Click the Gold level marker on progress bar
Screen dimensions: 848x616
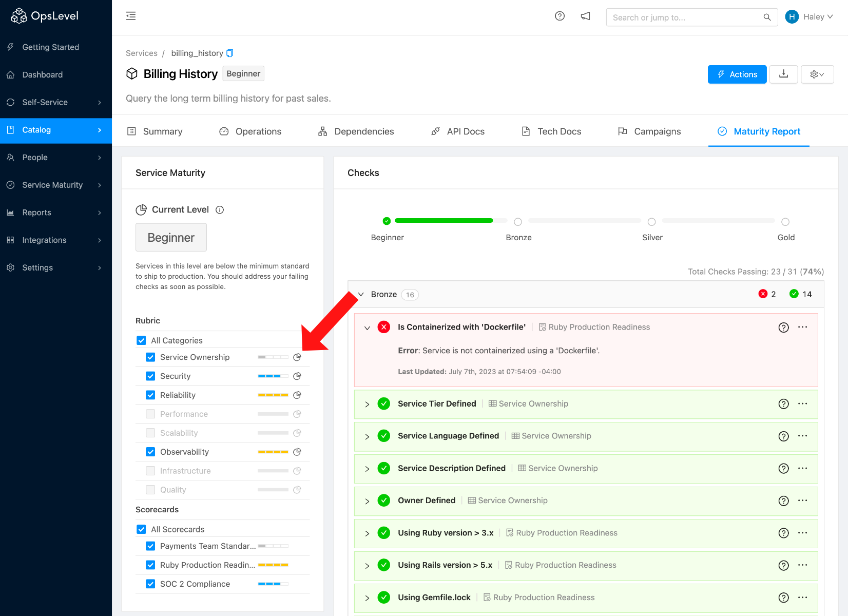pyautogui.click(x=785, y=222)
